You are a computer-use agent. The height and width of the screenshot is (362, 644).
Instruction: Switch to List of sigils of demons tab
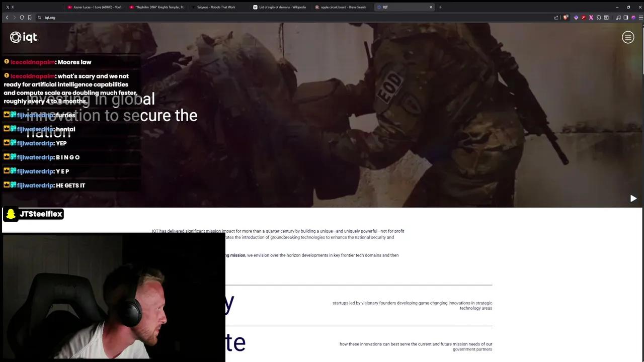click(280, 7)
